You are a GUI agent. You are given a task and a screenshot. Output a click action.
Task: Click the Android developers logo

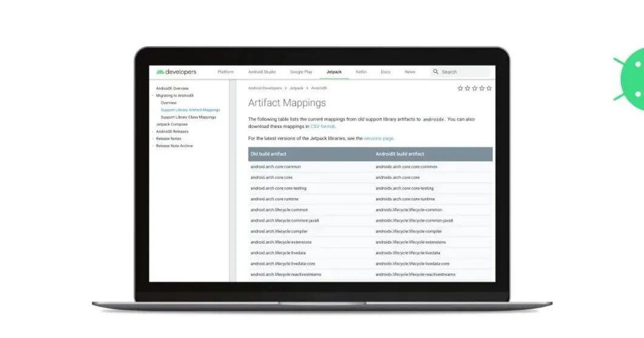click(176, 72)
